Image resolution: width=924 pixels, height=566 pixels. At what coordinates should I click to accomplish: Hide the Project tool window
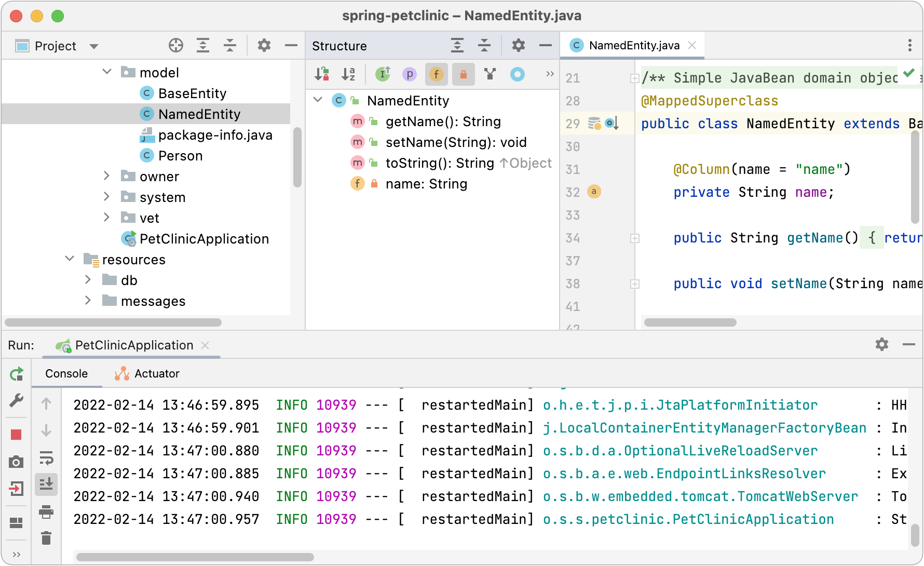(x=291, y=46)
